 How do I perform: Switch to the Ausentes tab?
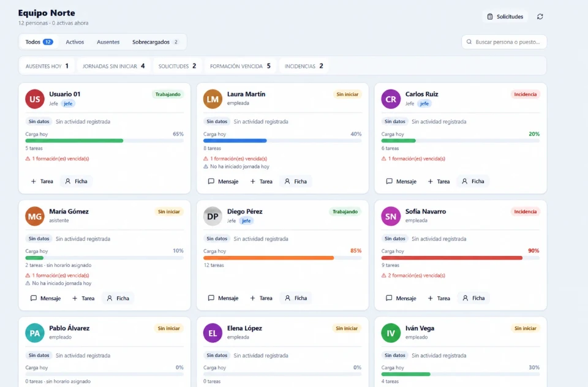click(x=108, y=42)
